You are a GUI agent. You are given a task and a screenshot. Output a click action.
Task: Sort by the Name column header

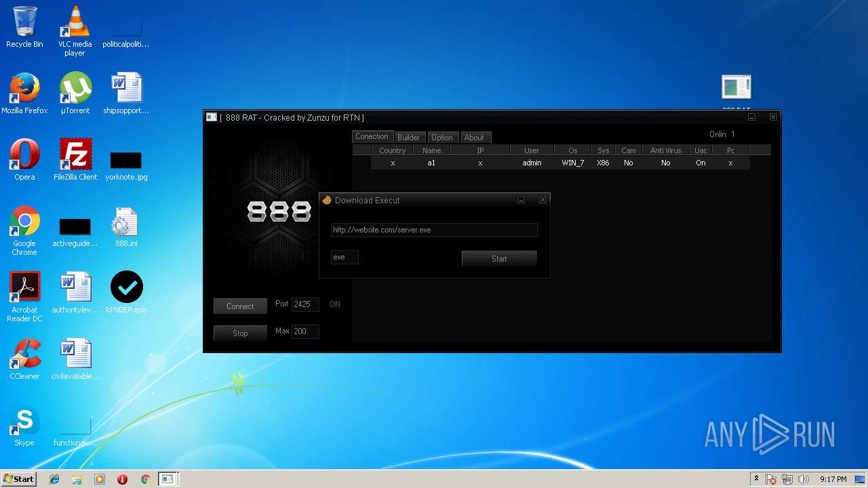431,150
